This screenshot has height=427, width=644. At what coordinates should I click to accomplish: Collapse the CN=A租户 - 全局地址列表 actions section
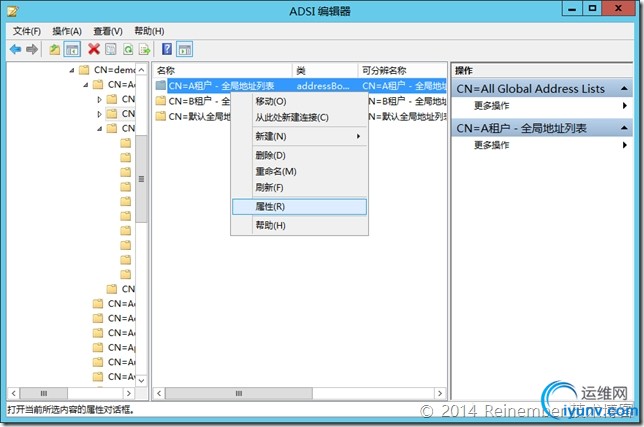click(624, 128)
